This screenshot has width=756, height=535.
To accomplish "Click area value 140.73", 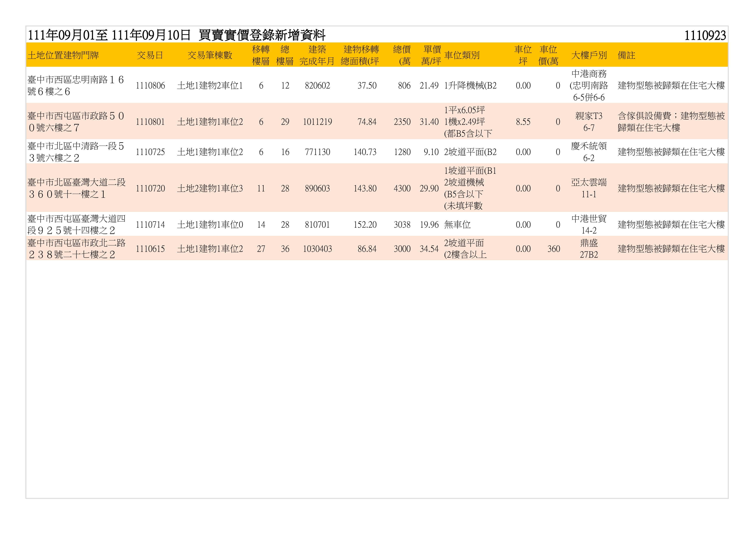I will [365, 152].
